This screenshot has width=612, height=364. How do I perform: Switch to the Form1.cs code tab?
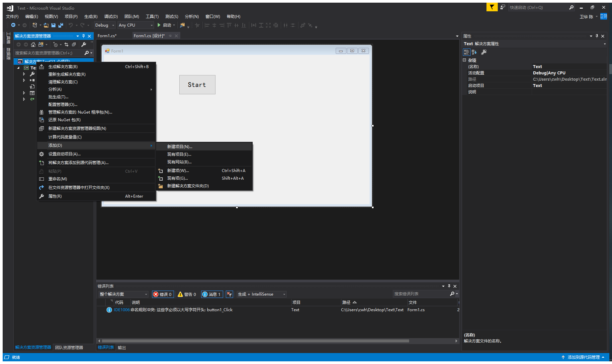click(x=107, y=36)
